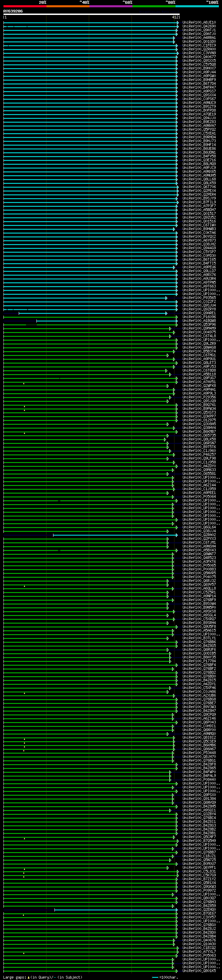Select the UniRef100_P05064 label

[199, 496]
